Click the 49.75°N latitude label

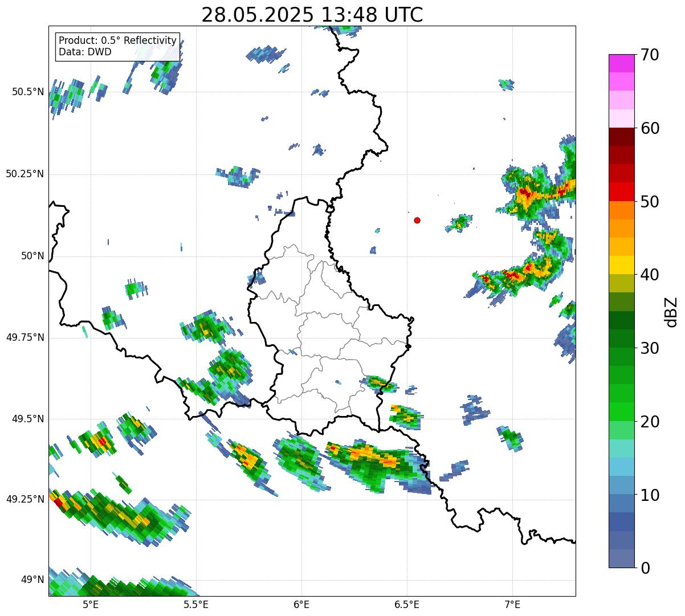25,337
